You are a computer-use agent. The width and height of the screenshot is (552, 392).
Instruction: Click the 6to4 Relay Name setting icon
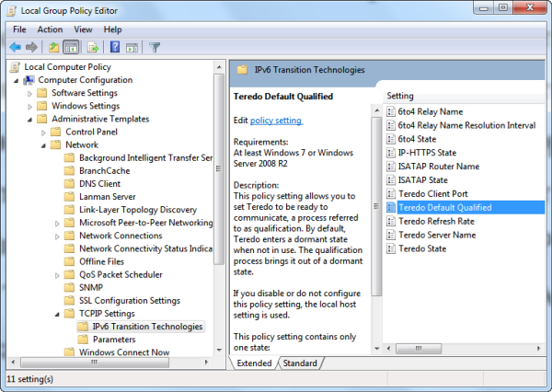pos(391,111)
